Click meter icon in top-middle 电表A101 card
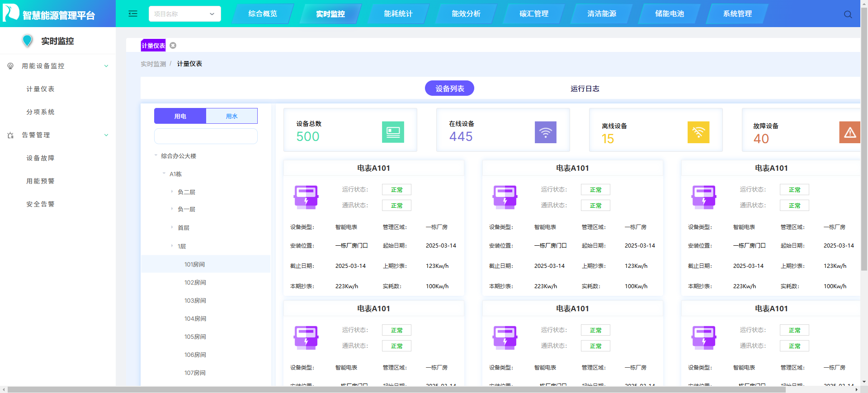 tap(505, 197)
